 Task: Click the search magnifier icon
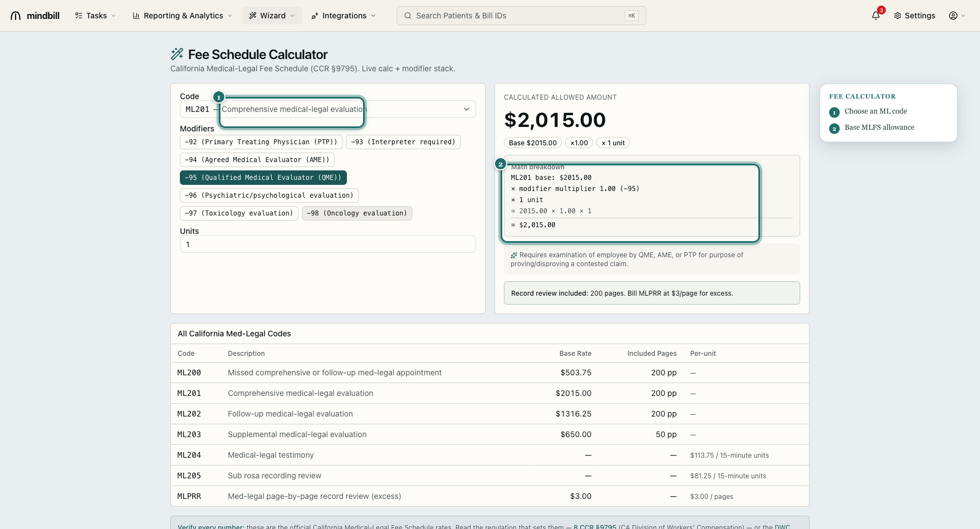(408, 16)
